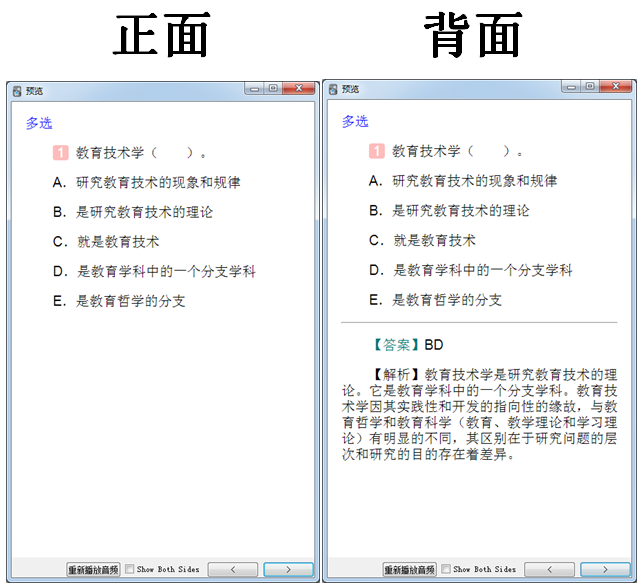Image resolution: width=640 pixels, height=584 pixels.
Task: Click the 正面 heading
Action: click(161, 35)
